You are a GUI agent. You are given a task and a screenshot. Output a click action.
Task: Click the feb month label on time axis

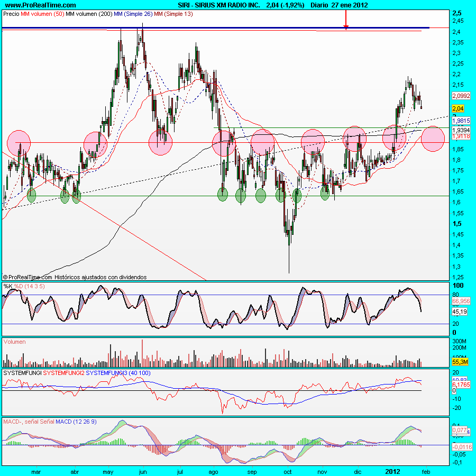[x=426, y=472]
